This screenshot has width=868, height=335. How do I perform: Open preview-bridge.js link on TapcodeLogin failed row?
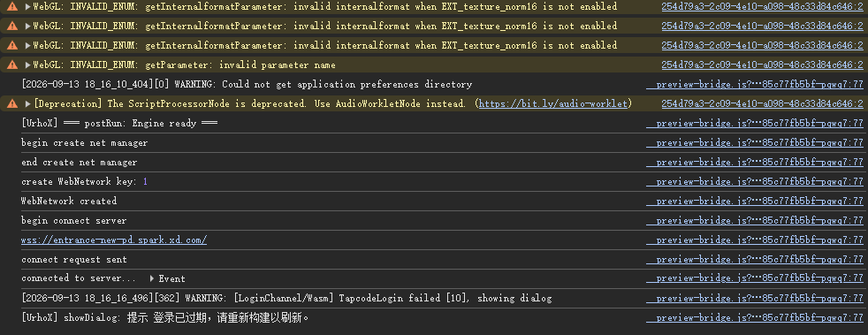(x=755, y=298)
